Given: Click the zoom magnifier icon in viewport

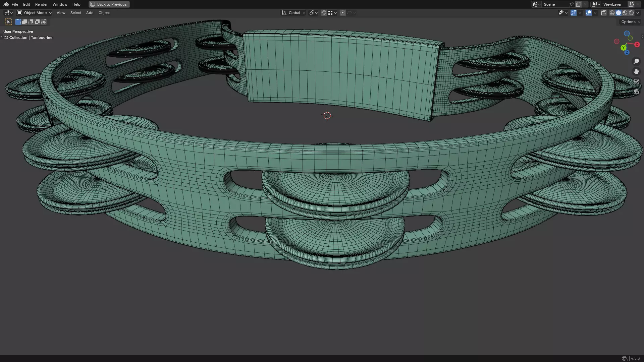Looking at the screenshot, I should 636,61.
